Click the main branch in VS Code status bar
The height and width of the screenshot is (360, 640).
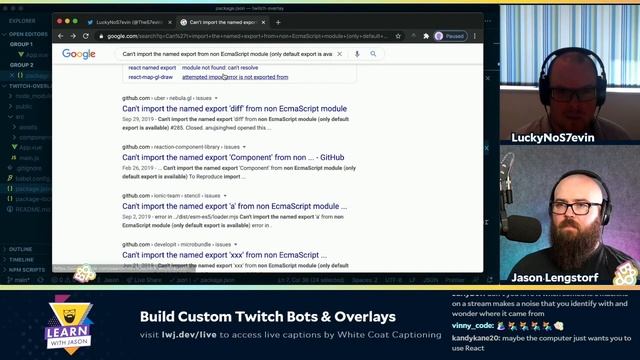(x=19, y=280)
